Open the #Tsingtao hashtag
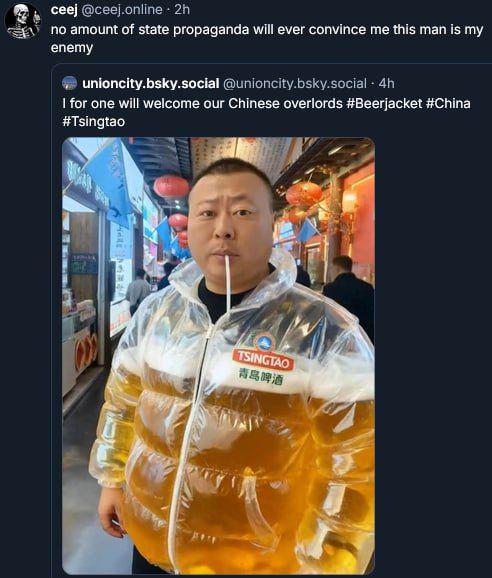The height and width of the screenshot is (578, 492). 94,122
